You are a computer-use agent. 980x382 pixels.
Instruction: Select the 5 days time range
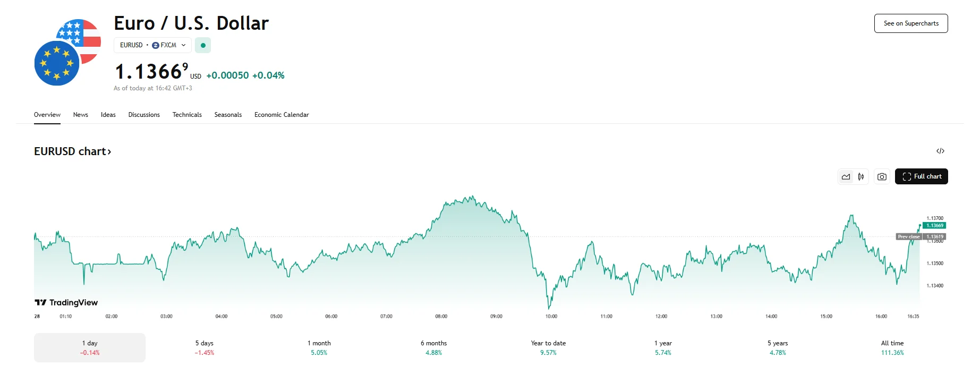tap(204, 347)
